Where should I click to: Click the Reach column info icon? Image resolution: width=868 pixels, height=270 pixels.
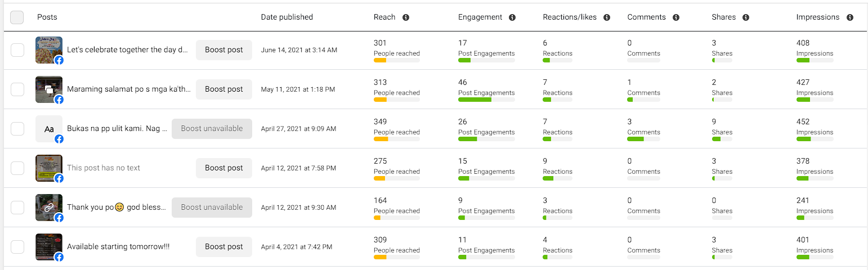[x=406, y=17]
